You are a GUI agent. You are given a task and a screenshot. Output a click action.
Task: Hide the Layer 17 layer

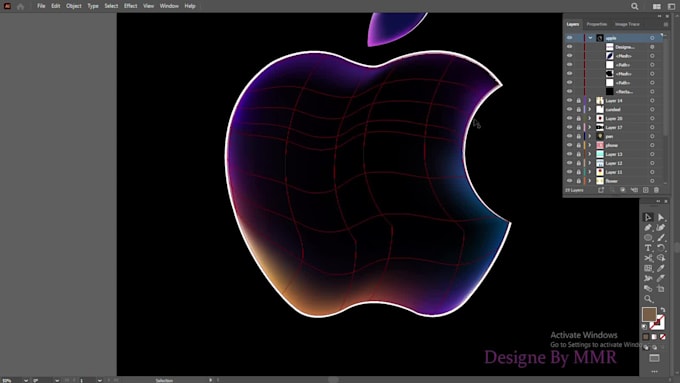point(569,127)
